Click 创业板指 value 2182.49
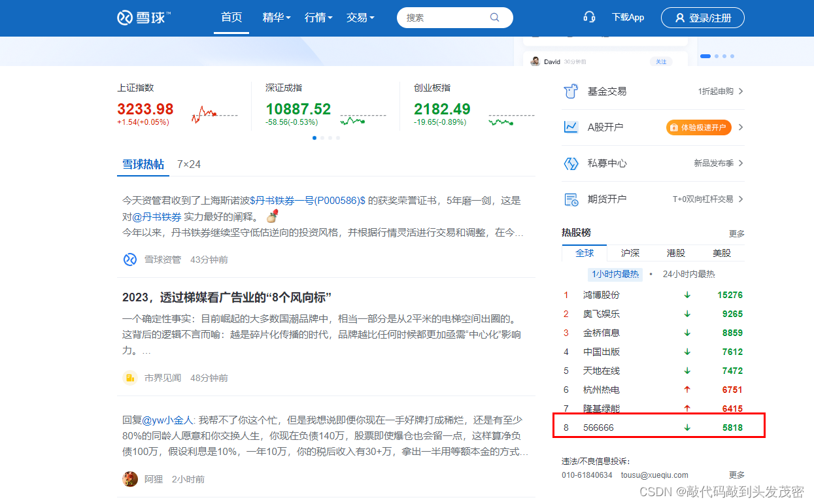 [x=442, y=109]
